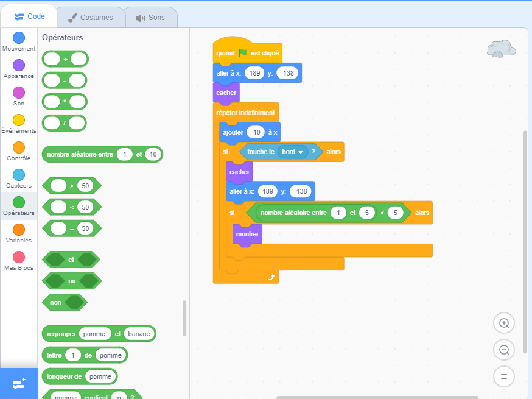Click the workspace horizontal scrollbar

pyautogui.click(x=377, y=397)
